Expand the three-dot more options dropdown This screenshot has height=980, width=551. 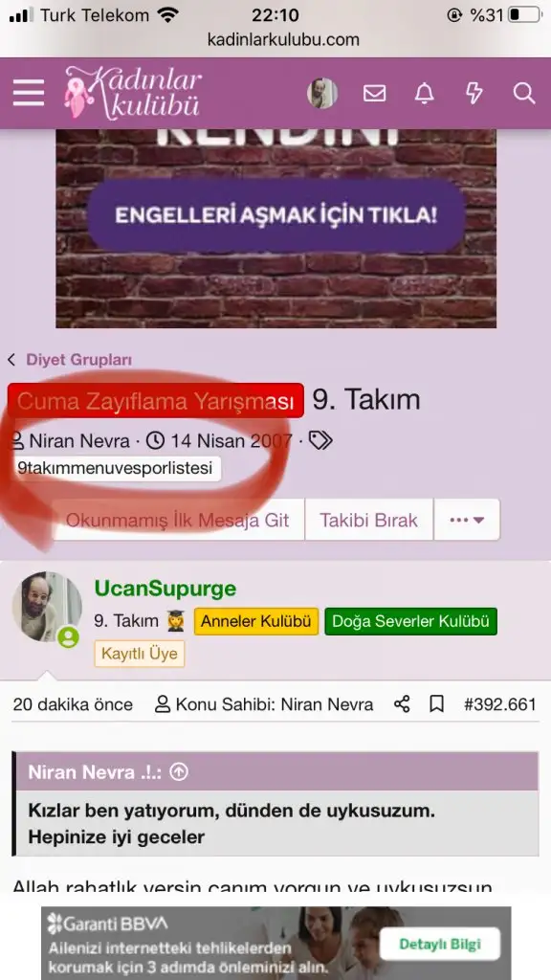(x=467, y=520)
